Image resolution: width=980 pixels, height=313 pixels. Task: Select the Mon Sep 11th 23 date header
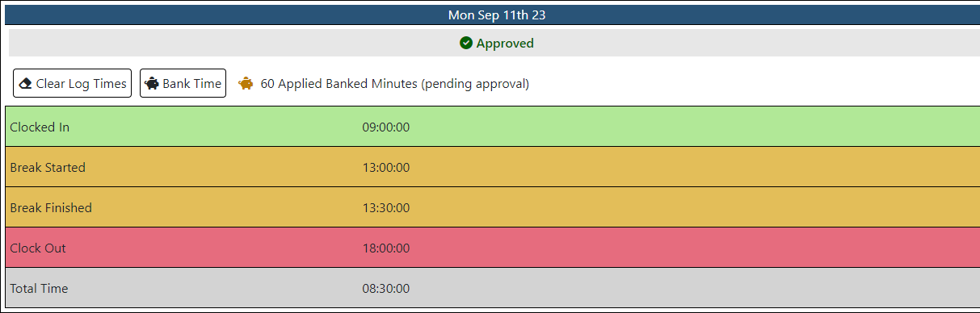[496, 15]
